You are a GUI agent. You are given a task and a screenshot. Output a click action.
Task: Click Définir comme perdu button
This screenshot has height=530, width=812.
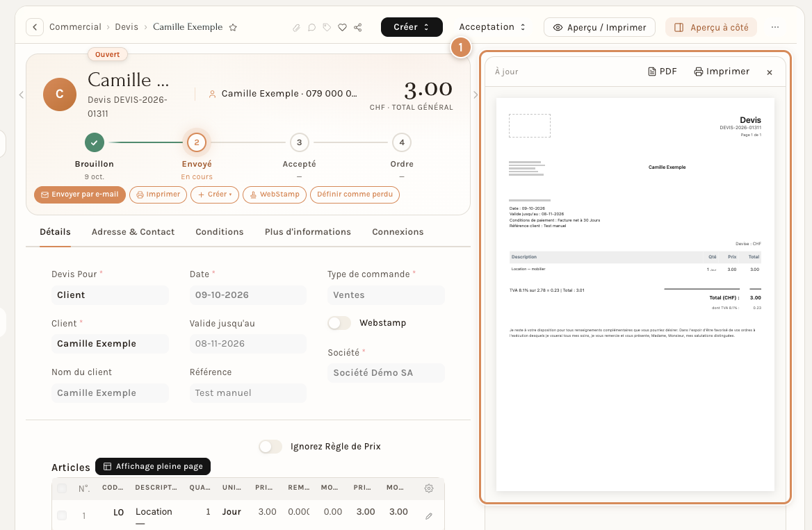pos(355,194)
